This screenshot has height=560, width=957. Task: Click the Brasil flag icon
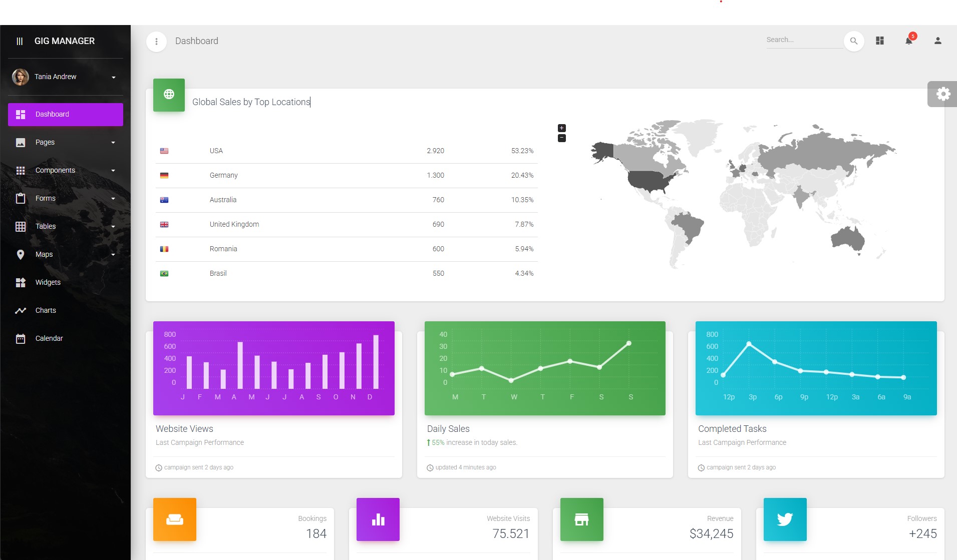(164, 273)
